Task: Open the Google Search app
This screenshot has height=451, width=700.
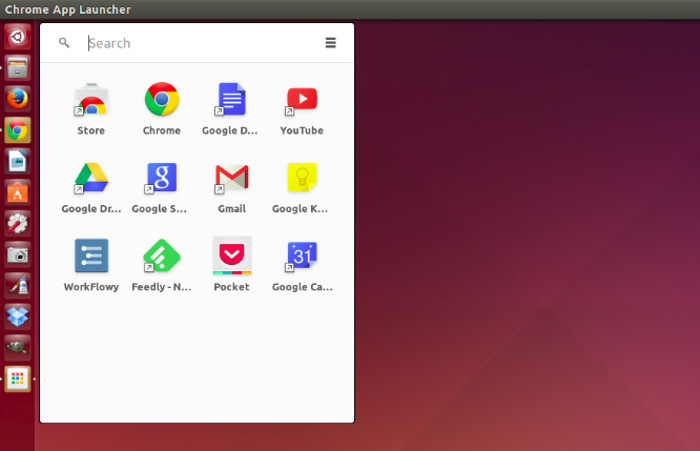Action: point(162,178)
